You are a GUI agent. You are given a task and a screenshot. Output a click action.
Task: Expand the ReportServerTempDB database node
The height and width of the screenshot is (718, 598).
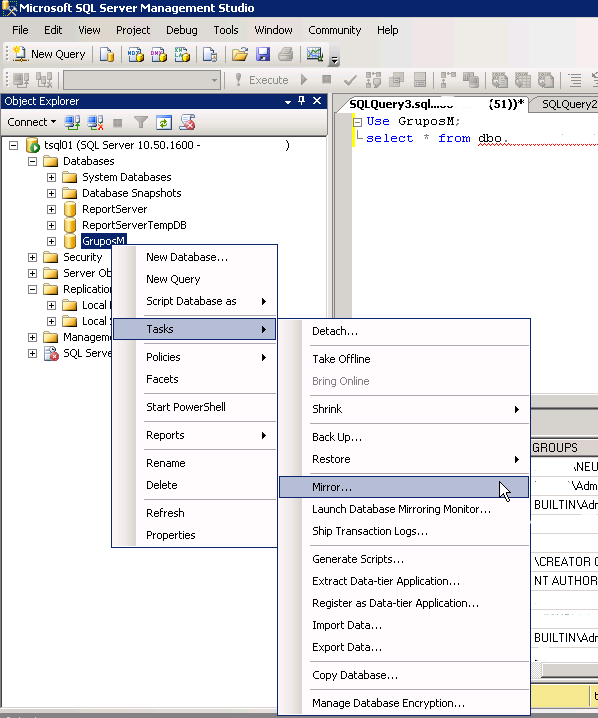tap(52, 226)
